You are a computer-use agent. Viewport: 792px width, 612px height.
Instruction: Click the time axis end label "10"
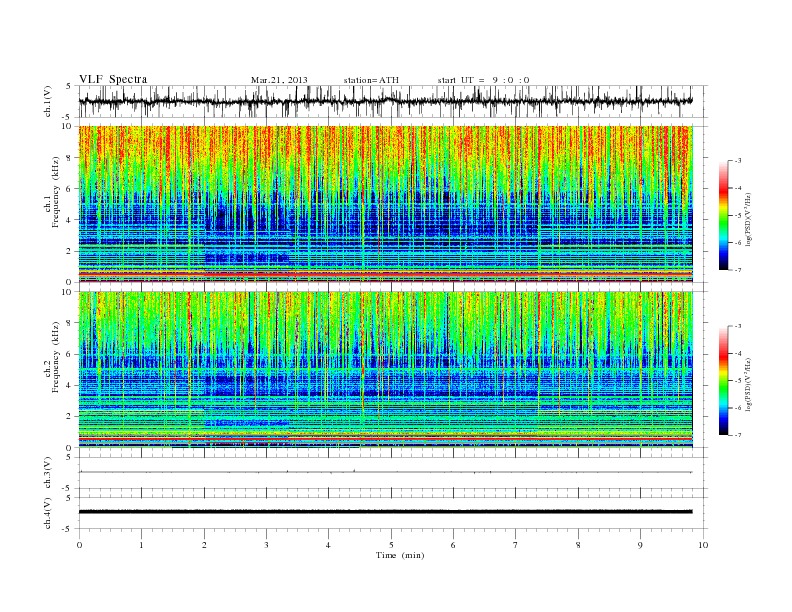point(703,545)
